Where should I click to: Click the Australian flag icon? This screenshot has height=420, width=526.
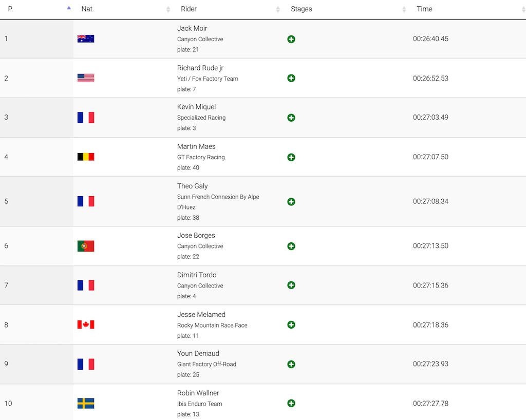(86, 39)
